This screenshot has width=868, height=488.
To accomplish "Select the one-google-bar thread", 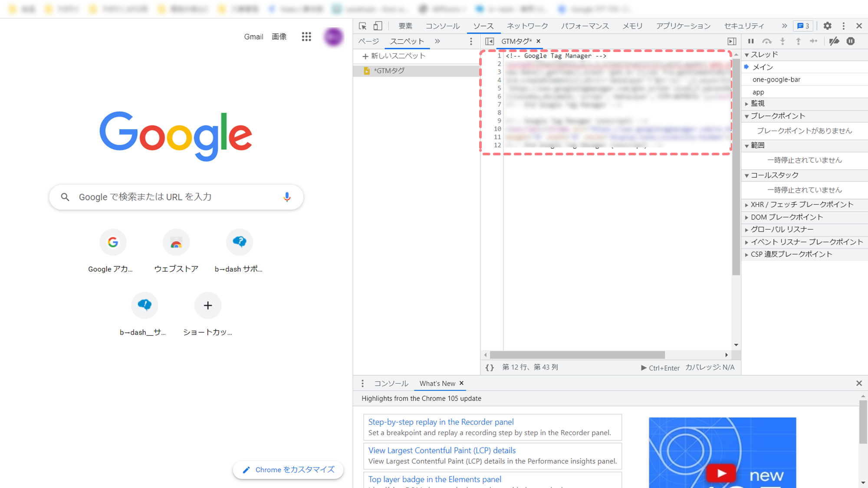I will point(805,80).
